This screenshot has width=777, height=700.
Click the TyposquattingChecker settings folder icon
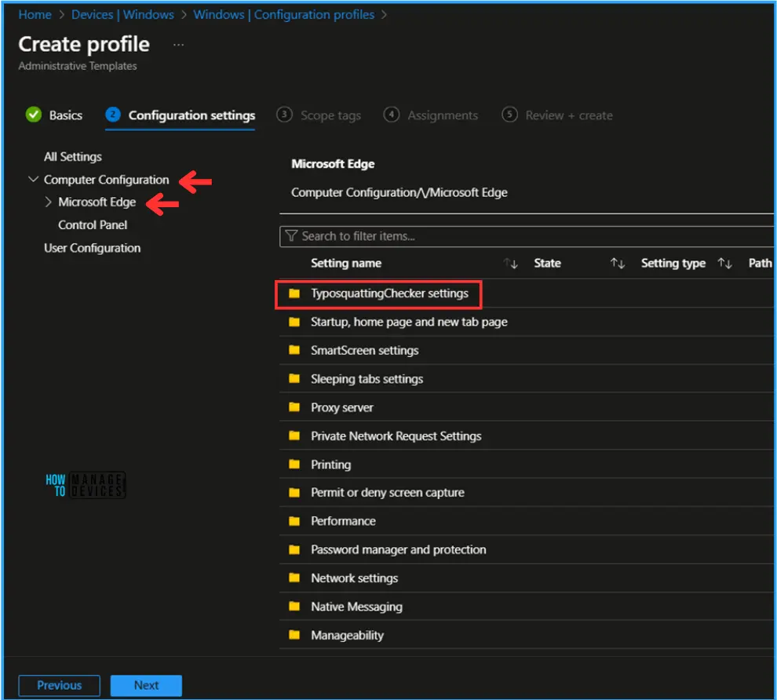point(294,293)
